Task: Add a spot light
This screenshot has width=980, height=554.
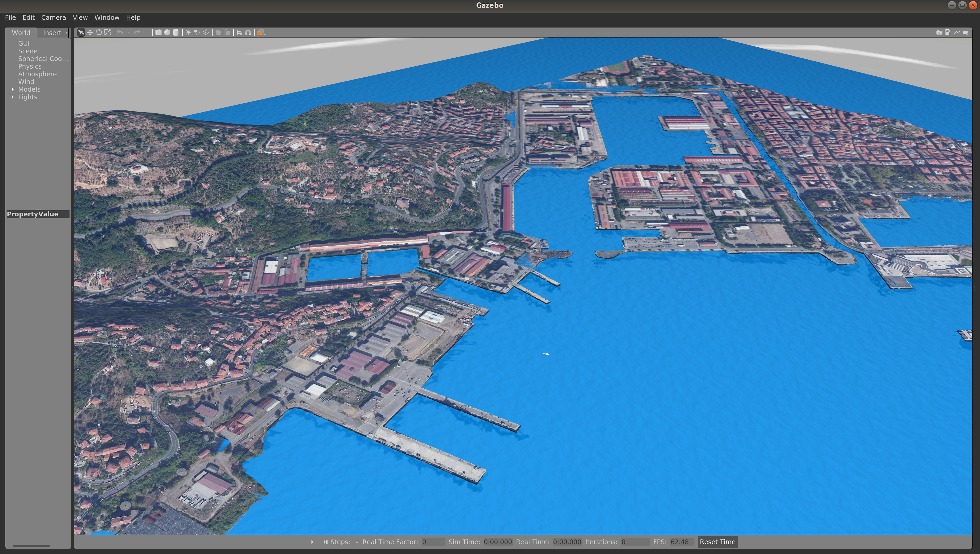Action: coord(197,32)
